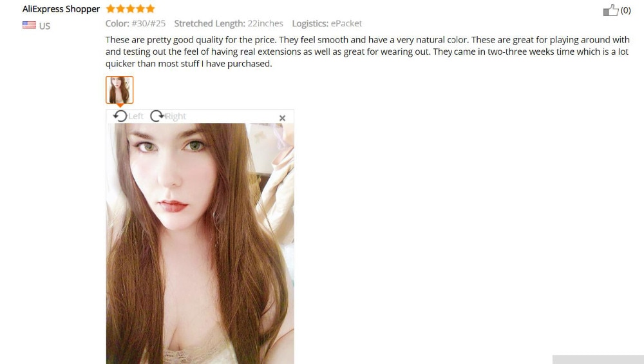Select the second orange rating star

click(120, 8)
